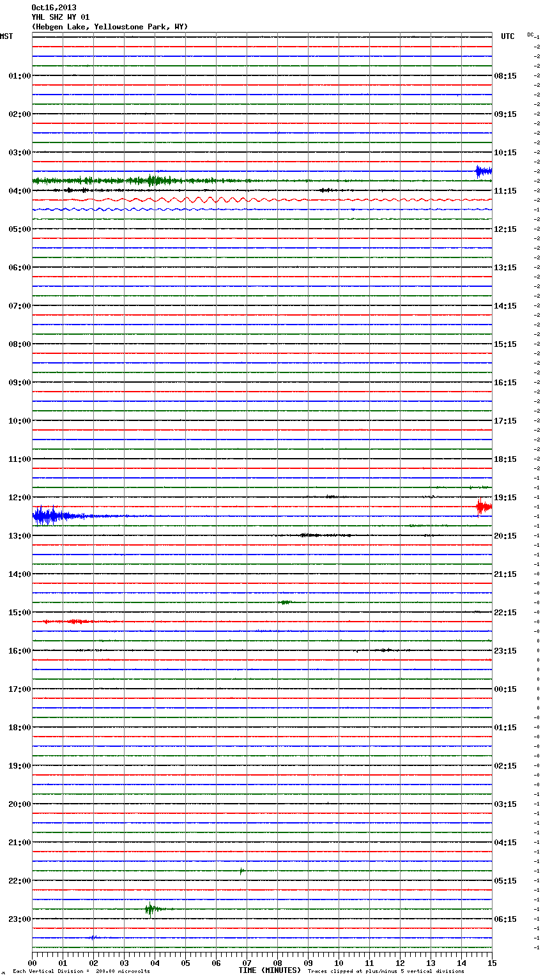Click the small blue blip on the 23:30 trace

tap(93, 938)
